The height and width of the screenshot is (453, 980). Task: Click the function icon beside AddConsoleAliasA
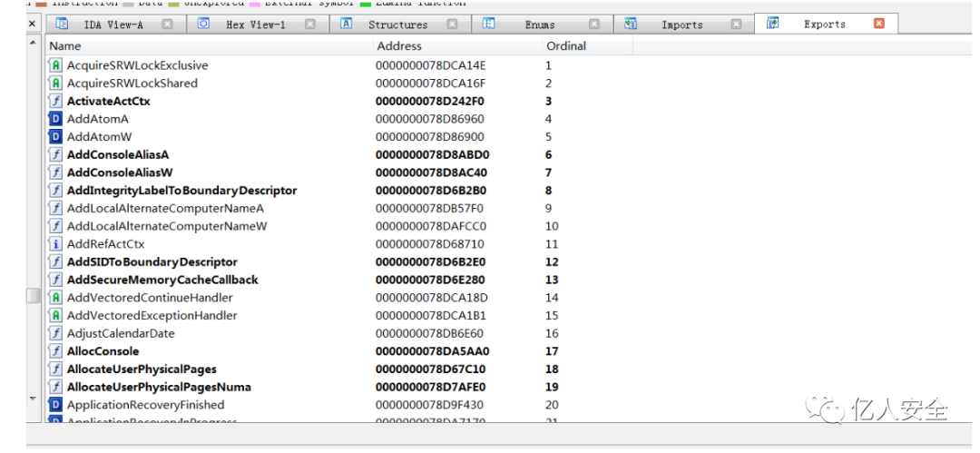point(55,154)
